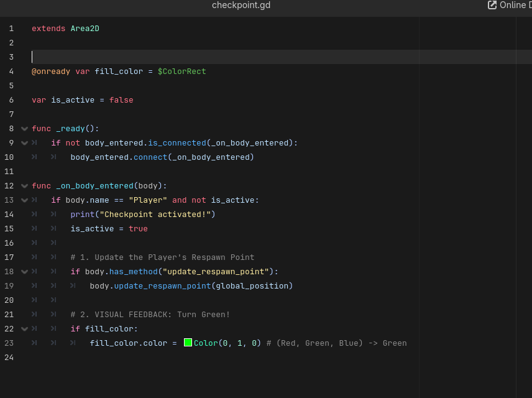
Task: Fold the 'if fill_color' block on line 22
Action: coord(25,329)
